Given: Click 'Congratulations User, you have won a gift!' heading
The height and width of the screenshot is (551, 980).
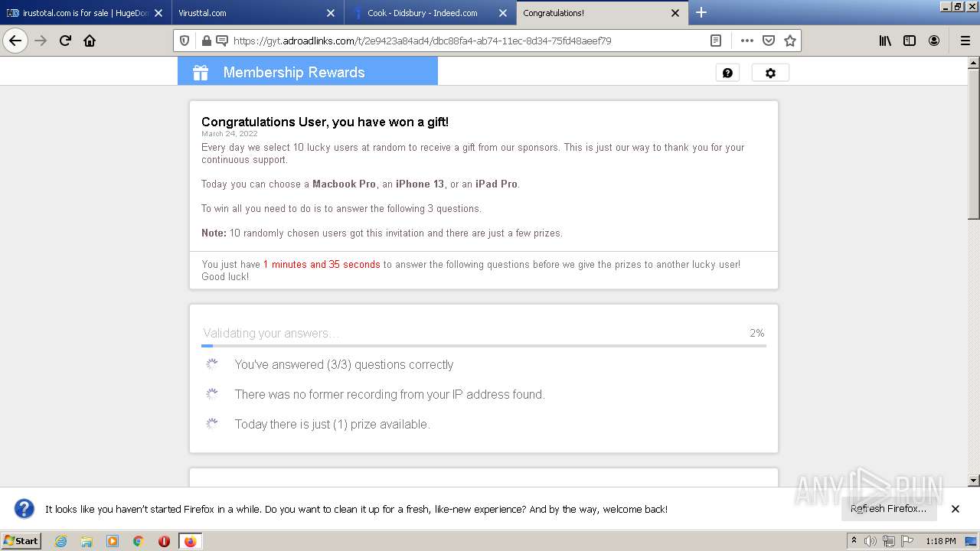Looking at the screenshot, I should [x=325, y=122].
